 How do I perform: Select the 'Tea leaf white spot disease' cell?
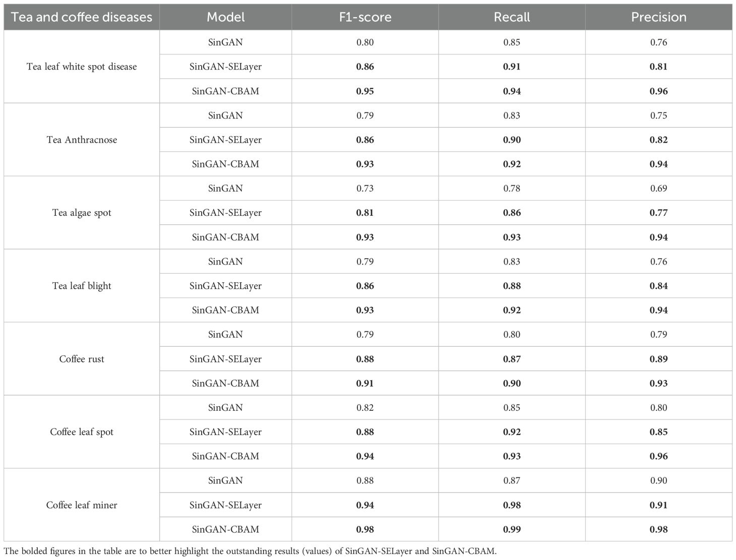click(x=82, y=67)
